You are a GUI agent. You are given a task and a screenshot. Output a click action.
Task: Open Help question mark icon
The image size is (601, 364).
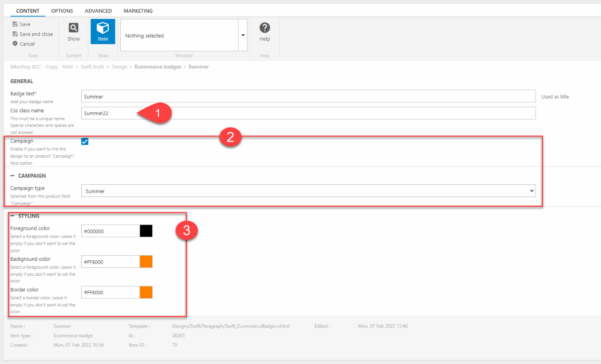point(265,28)
